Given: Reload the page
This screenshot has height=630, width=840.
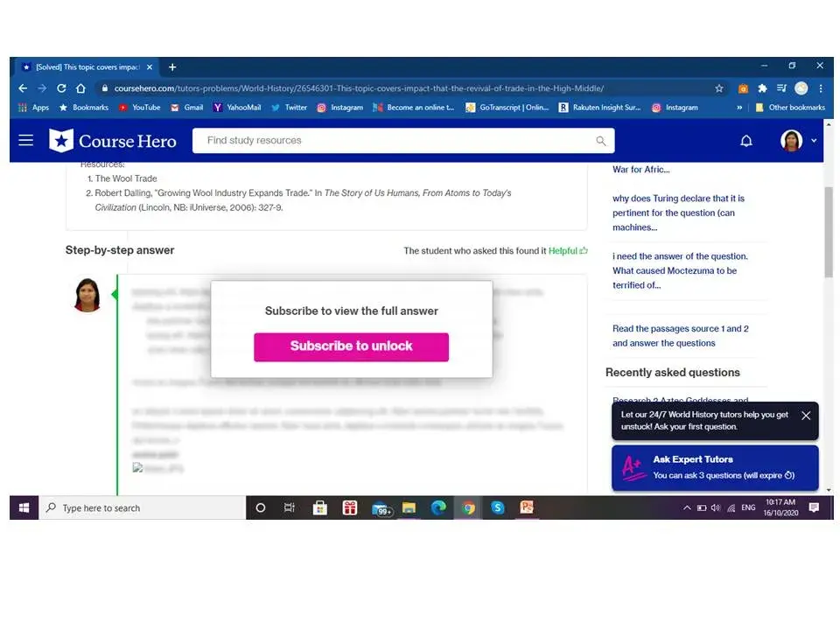Looking at the screenshot, I should coord(61,88).
